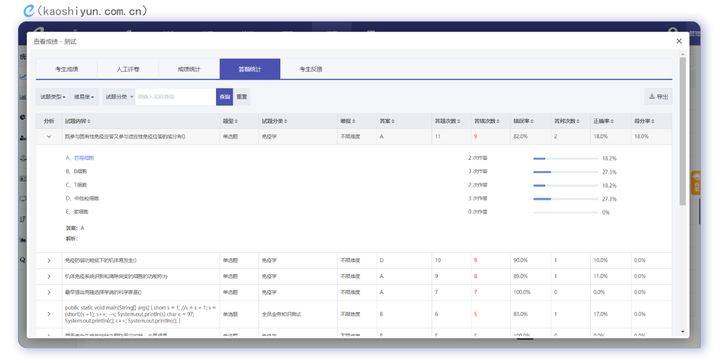Close the 查看成绩 dialog with the X

click(x=679, y=41)
